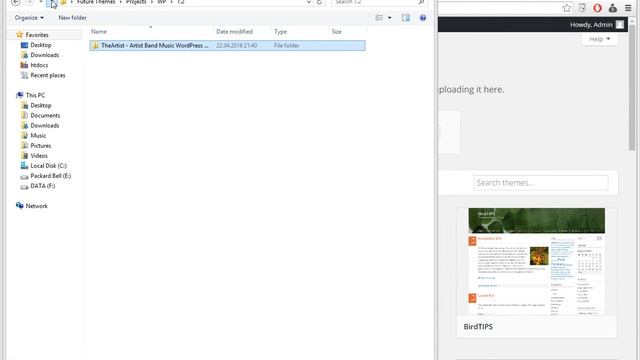Bookmark page with browser star icon
Screen dimensions: 640x360
click(567, 8)
